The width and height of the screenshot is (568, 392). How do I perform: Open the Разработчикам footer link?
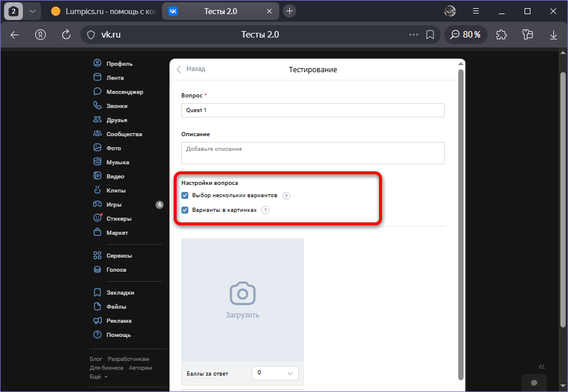pyautogui.click(x=129, y=359)
